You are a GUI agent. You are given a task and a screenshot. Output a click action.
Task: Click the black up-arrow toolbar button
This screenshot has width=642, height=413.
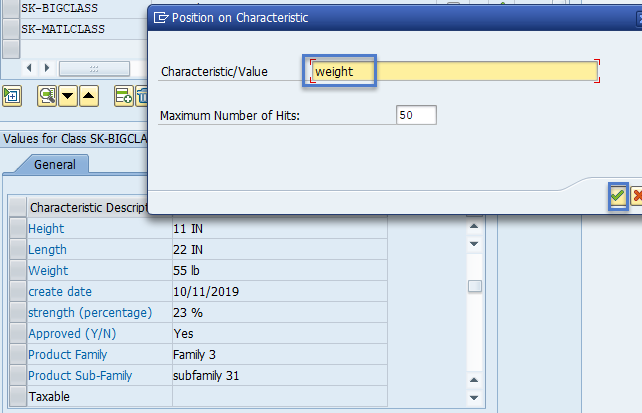pyautogui.click(x=89, y=96)
